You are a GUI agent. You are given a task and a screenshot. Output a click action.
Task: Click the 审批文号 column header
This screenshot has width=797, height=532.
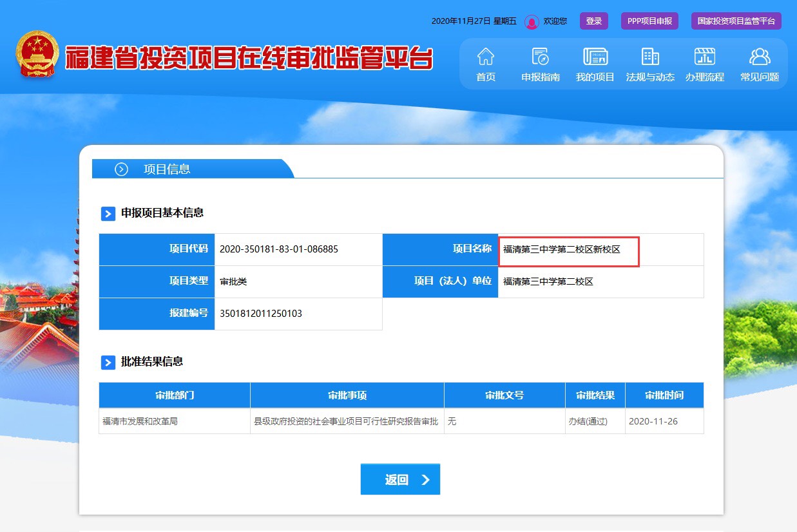505,395
